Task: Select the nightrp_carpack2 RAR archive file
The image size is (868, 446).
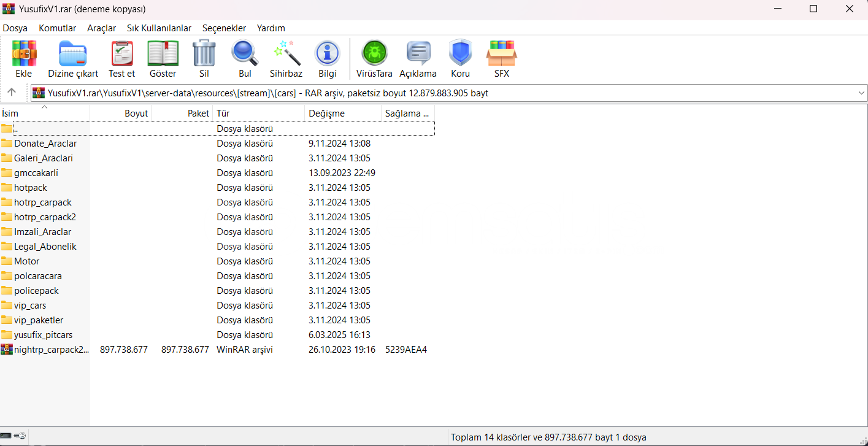Action: click(51, 350)
